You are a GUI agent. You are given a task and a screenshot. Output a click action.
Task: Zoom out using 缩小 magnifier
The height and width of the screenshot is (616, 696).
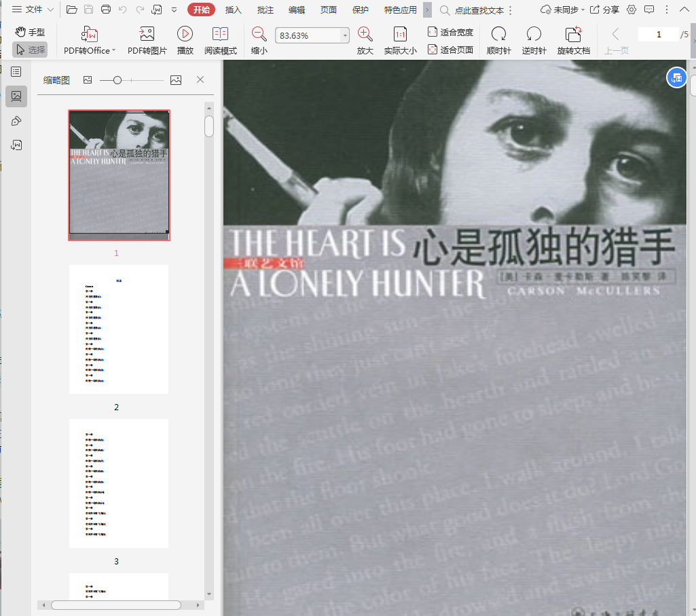tap(259, 34)
